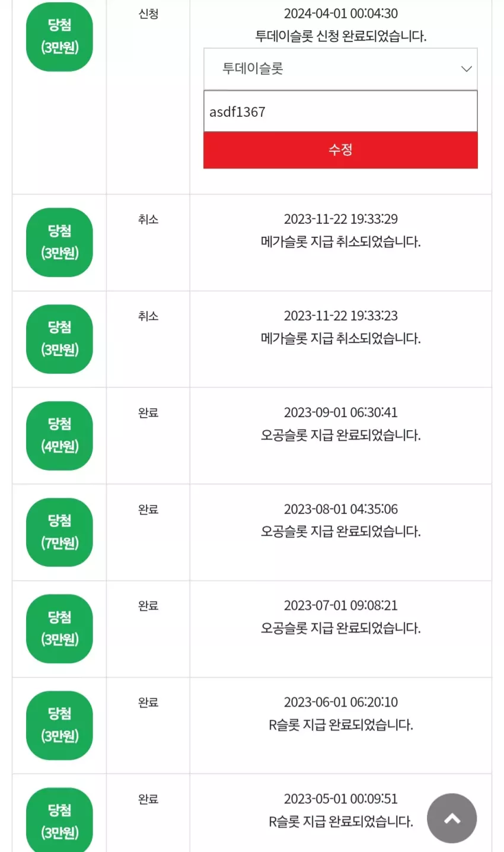Screen dimensions: 504x852
Task: Click the red 수정 button
Action: click(340, 150)
